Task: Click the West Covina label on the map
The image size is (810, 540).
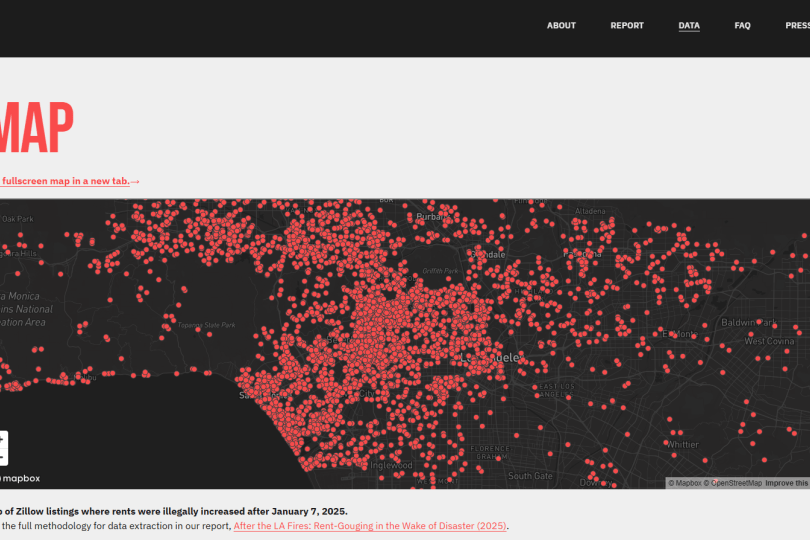Action: (769, 341)
